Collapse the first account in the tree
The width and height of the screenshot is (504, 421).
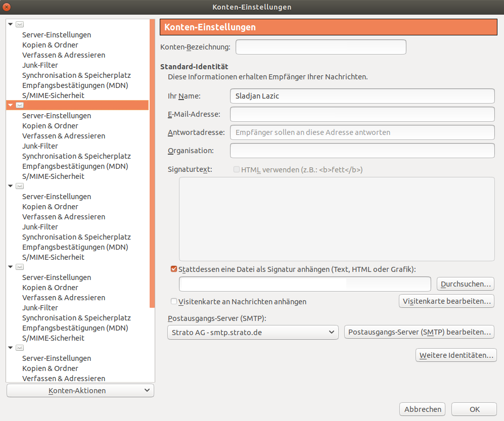tap(10, 24)
